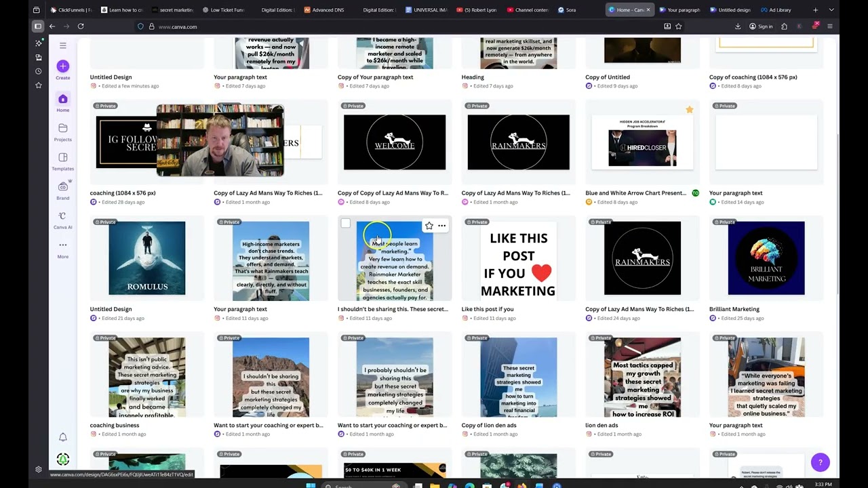Click the Windows taskbar Search box
The height and width of the screenshot is (488, 868).
(x=363, y=485)
